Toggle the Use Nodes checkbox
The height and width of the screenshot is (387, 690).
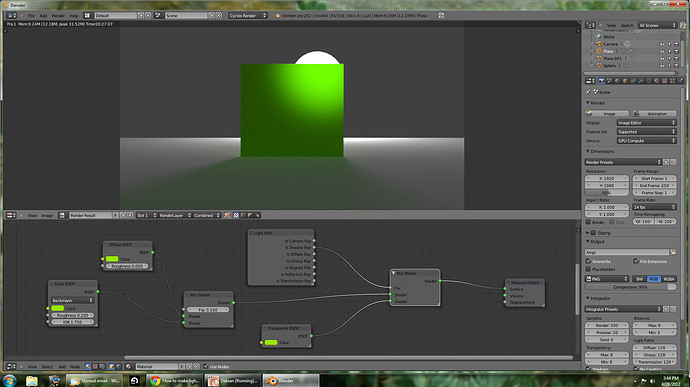tap(206, 366)
